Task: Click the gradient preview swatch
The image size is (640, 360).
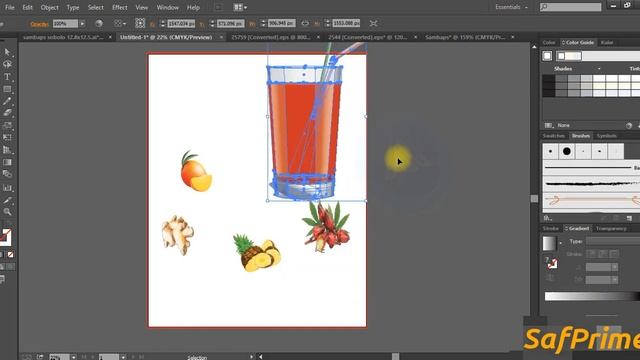Action: click(x=549, y=244)
